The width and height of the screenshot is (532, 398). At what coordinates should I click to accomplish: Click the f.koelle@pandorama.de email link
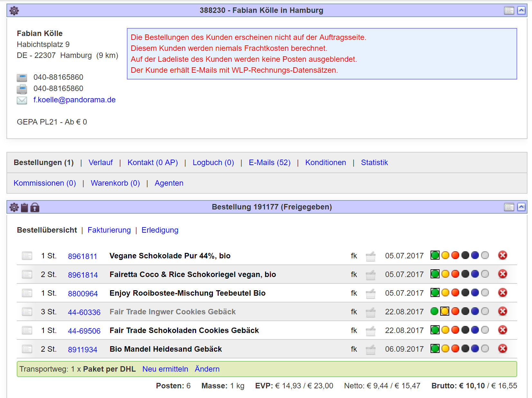point(74,100)
